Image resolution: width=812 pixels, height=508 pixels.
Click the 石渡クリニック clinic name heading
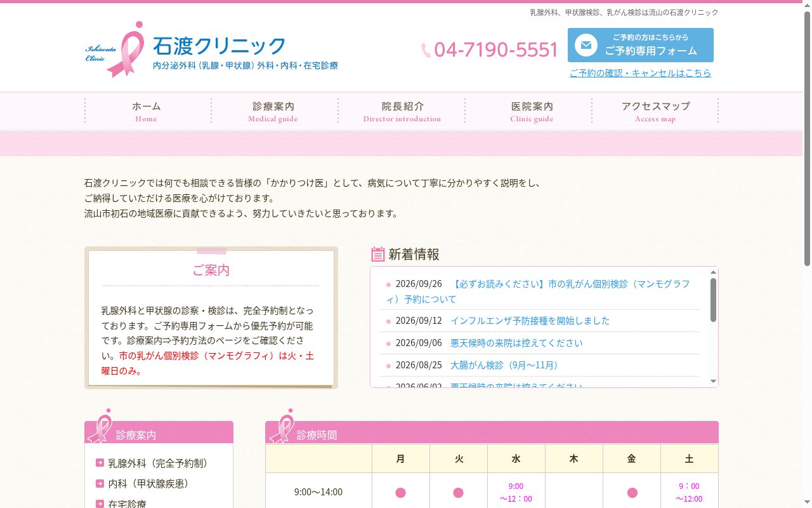coord(219,45)
